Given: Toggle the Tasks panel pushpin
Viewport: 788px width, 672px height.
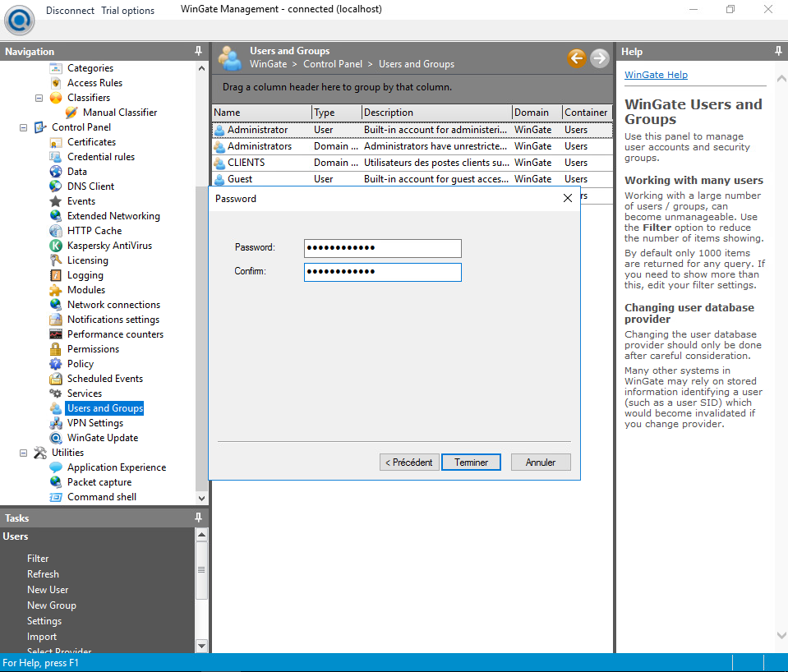Looking at the screenshot, I should point(198,518).
